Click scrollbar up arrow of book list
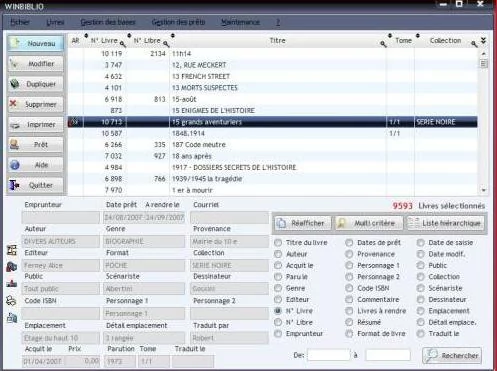The image size is (497, 371). click(x=483, y=53)
